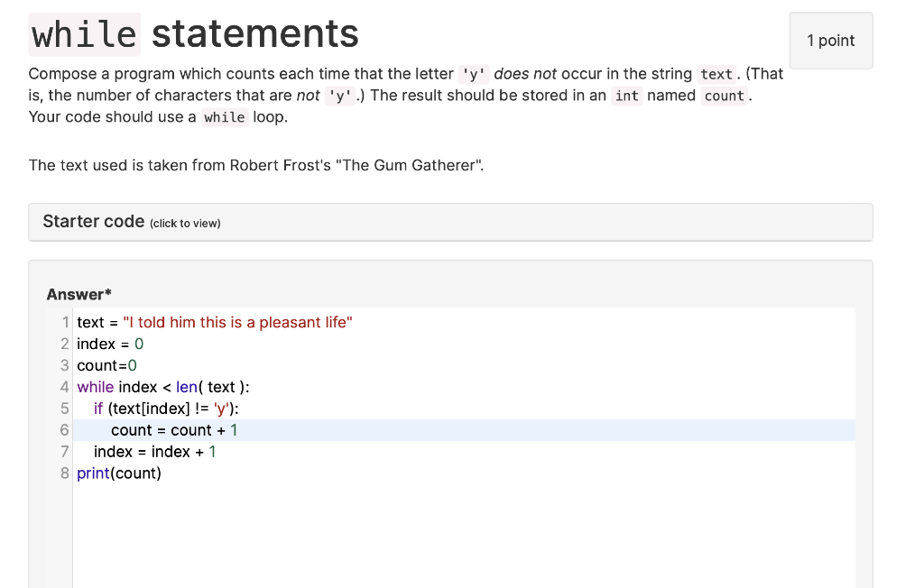Click line number 1 in the gutter
This screenshot has width=924, height=588.
[x=64, y=322]
